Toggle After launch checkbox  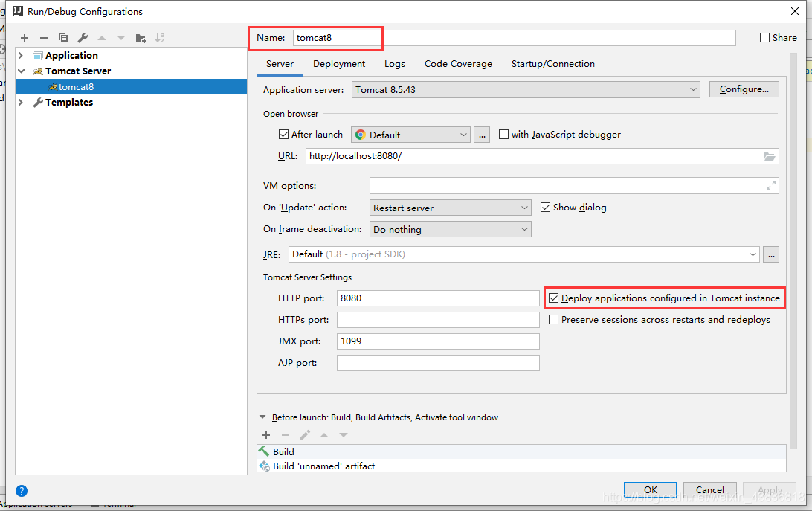[x=283, y=135]
